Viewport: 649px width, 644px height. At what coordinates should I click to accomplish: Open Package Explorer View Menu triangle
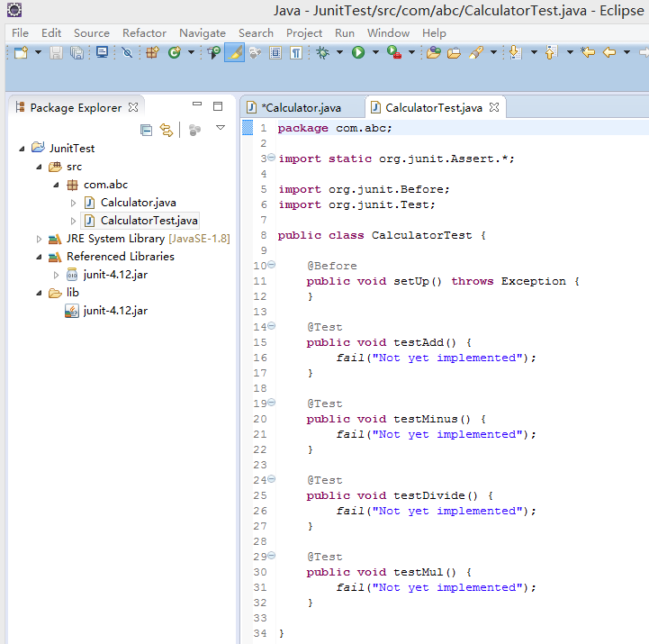[221, 128]
